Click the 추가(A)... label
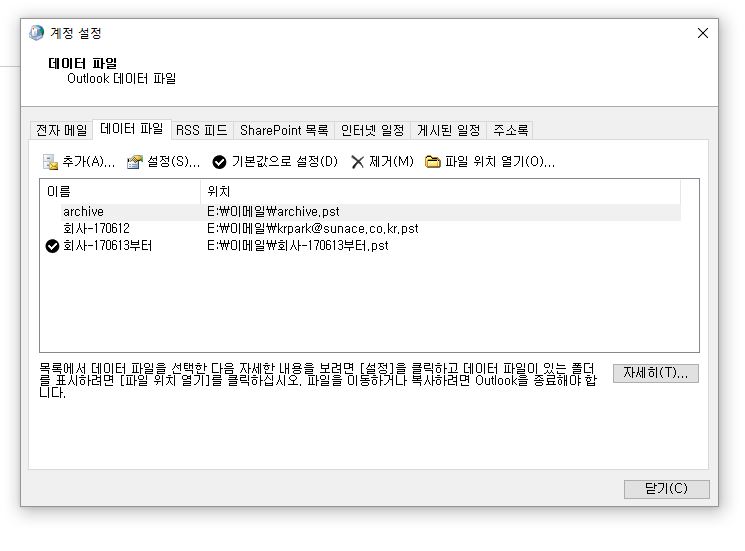The width and height of the screenshot is (745, 551). pyautogui.click(x=89, y=162)
